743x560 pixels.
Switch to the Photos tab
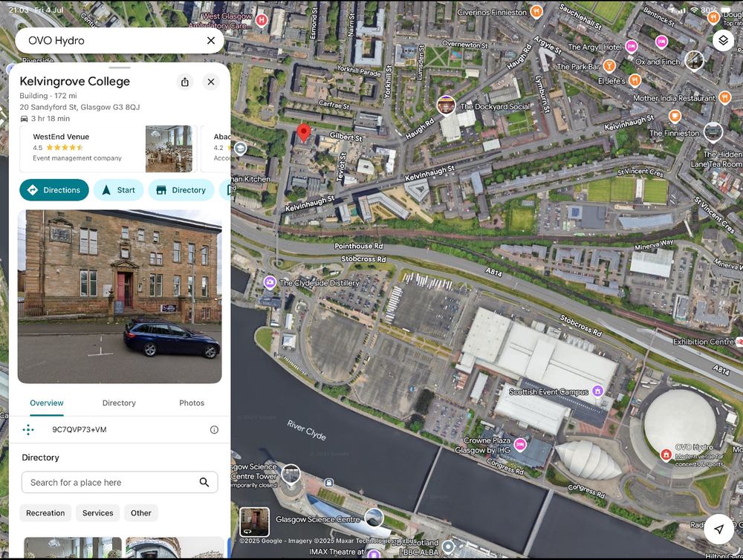tap(192, 403)
